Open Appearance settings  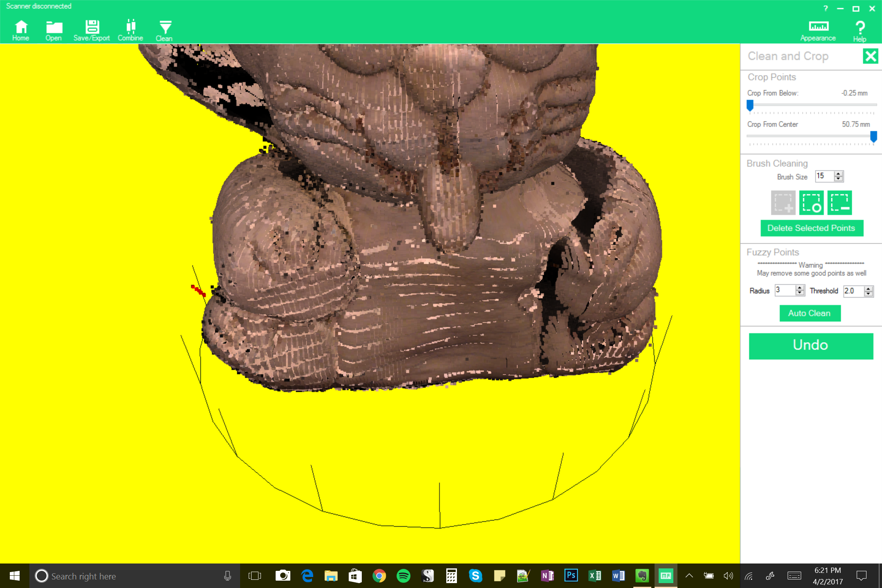point(817,29)
